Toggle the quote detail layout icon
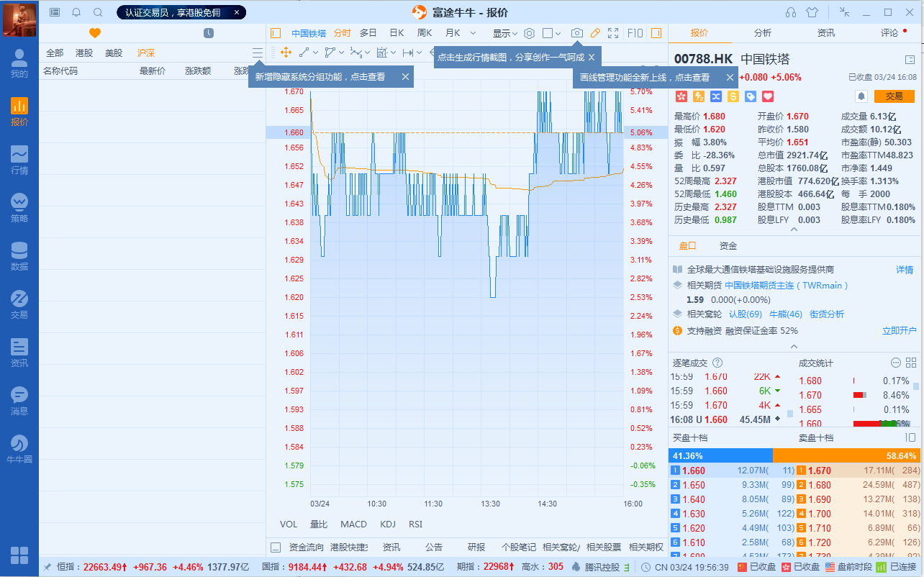The width and height of the screenshot is (924, 577). [910, 59]
